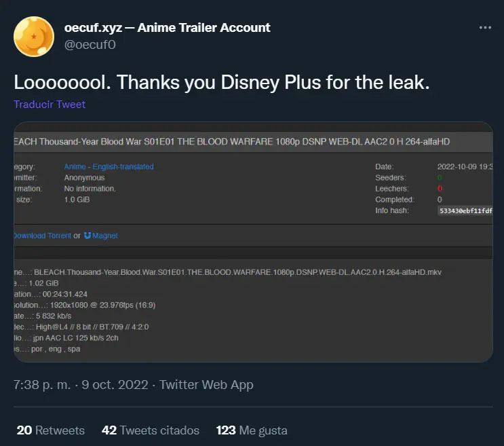View the 123 Me gusta list

(x=252, y=430)
